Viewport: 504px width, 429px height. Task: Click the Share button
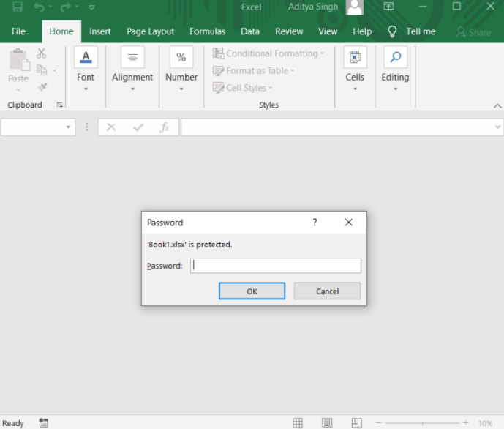tap(474, 32)
